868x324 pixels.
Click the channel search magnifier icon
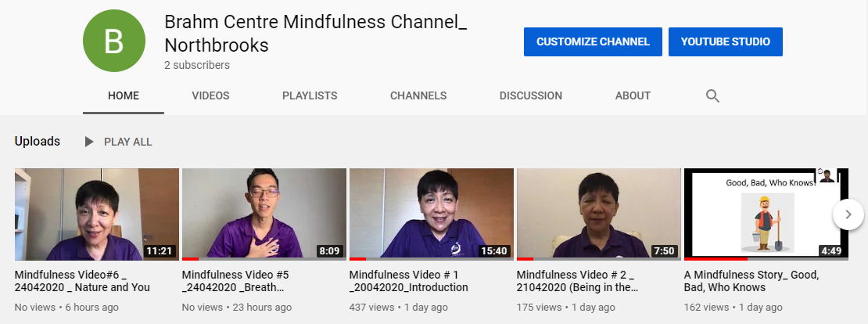712,95
